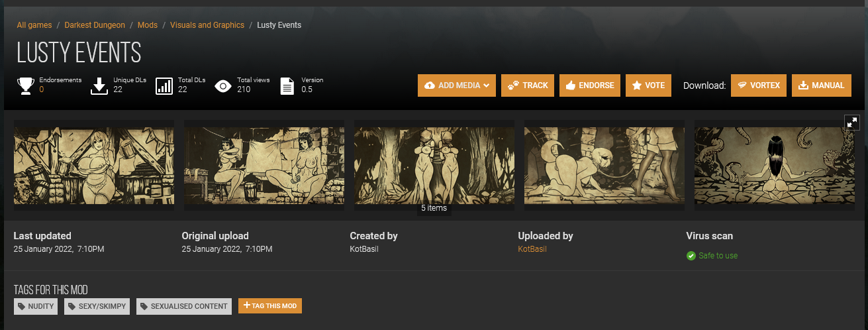Click 'KotBasil' under Created by

(363, 249)
